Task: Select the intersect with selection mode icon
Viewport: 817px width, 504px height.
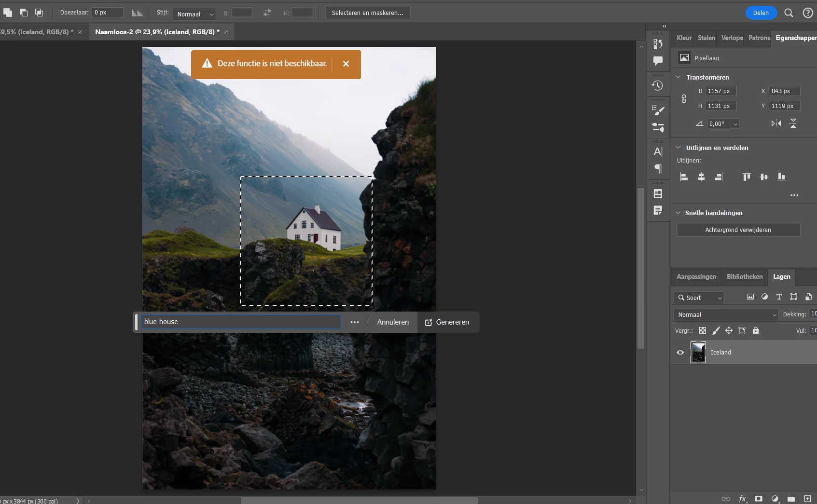Action: pos(39,13)
